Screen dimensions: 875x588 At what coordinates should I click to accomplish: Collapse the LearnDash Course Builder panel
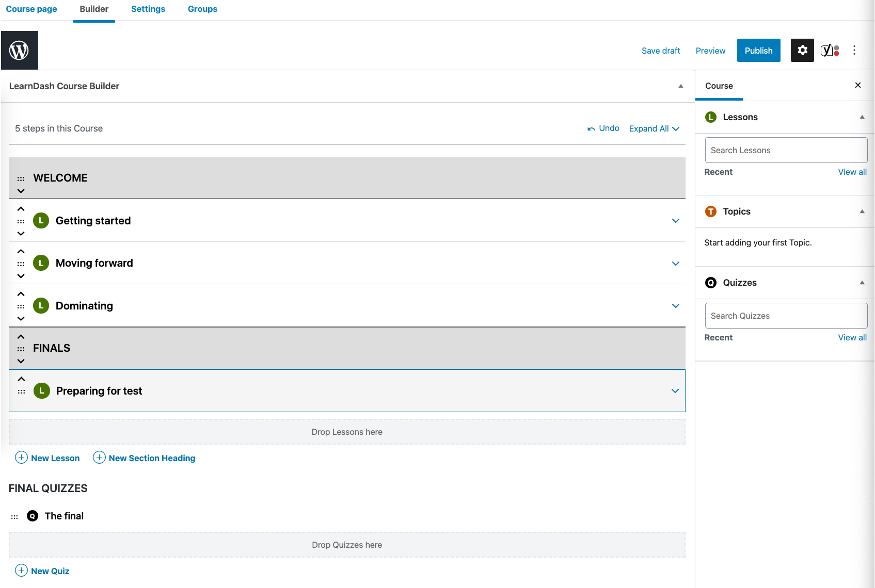tap(680, 86)
